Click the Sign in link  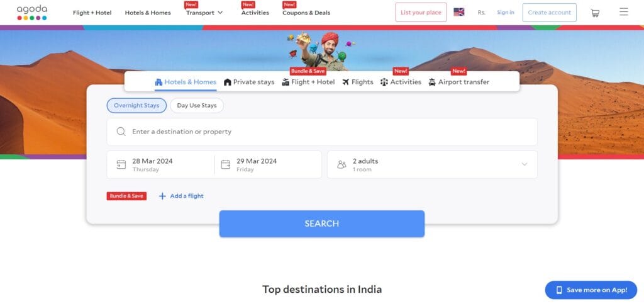[x=505, y=13]
